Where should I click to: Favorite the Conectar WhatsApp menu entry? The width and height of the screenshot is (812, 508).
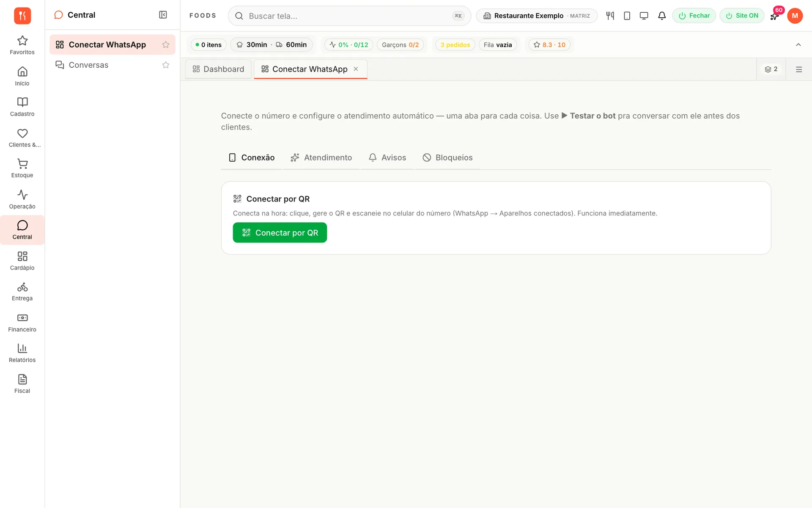coord(166,44)
